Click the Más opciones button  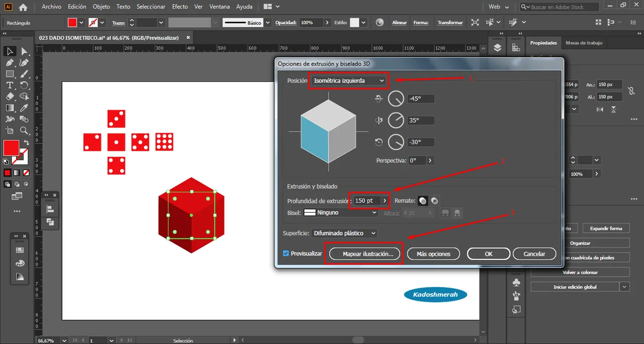click(433, 254)
